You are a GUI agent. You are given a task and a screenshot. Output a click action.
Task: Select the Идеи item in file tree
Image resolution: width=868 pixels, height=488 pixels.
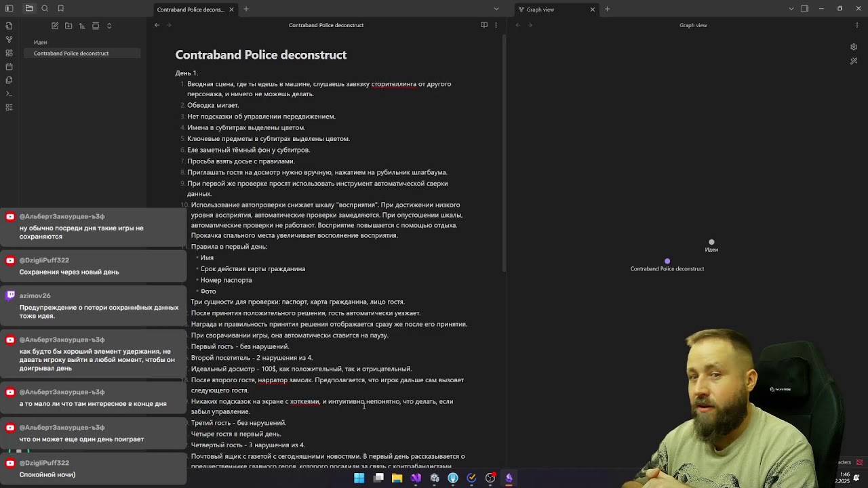point(41,42)
